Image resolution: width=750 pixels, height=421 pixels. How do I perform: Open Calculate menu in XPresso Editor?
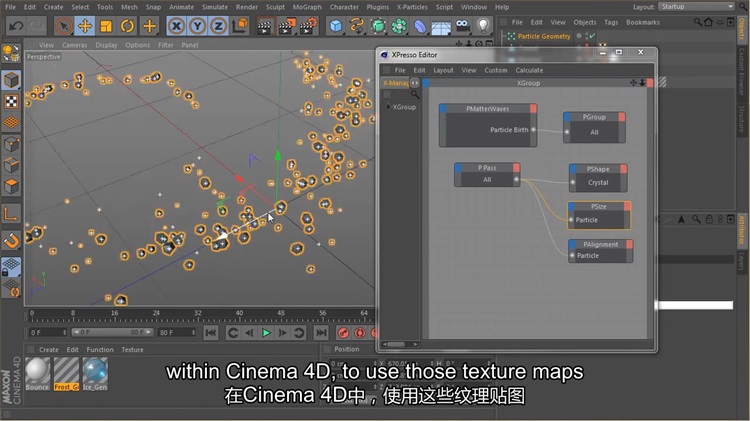point(529,70)
